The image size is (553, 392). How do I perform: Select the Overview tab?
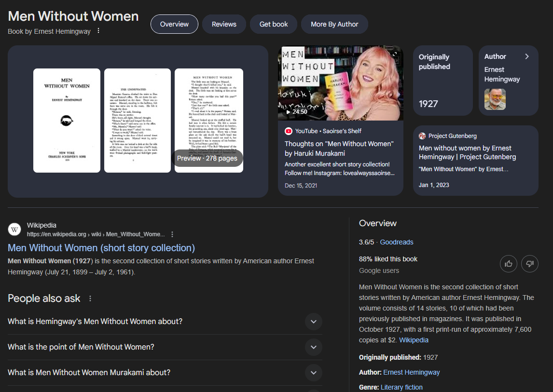pos(174,24)
